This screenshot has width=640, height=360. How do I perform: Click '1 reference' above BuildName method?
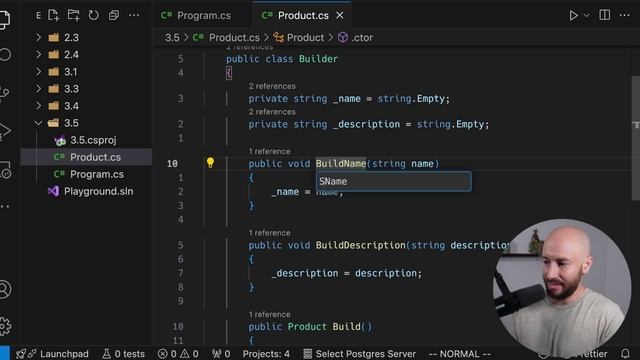(269, 151)
